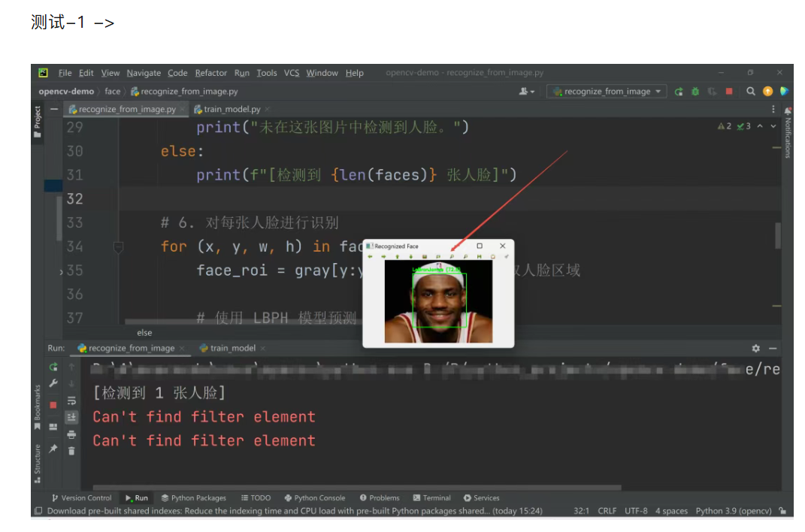
Task: Open Python 3.9 (opencv) interpreter selector
Action: tap(734, 511)
